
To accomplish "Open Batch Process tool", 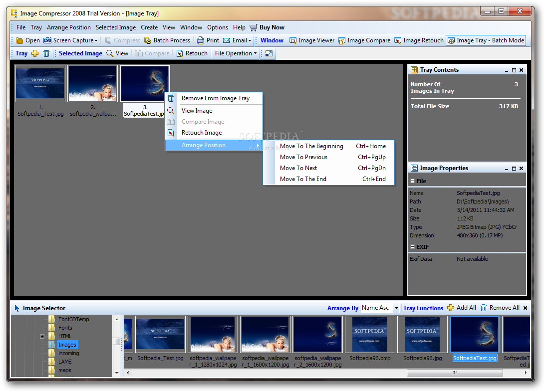I will coord(167,40).
